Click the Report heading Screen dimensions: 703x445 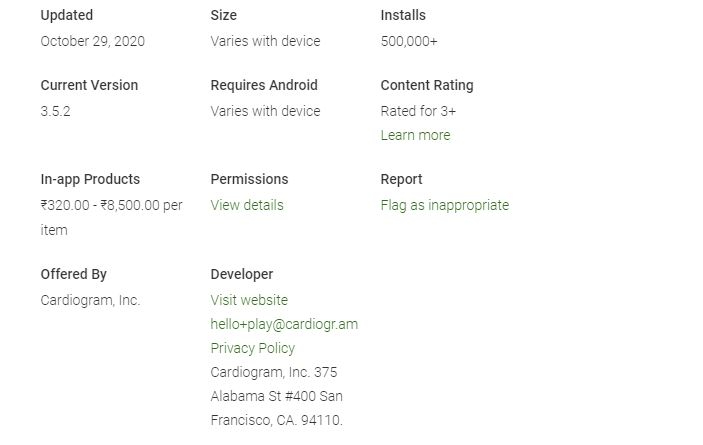click(401, 179)
